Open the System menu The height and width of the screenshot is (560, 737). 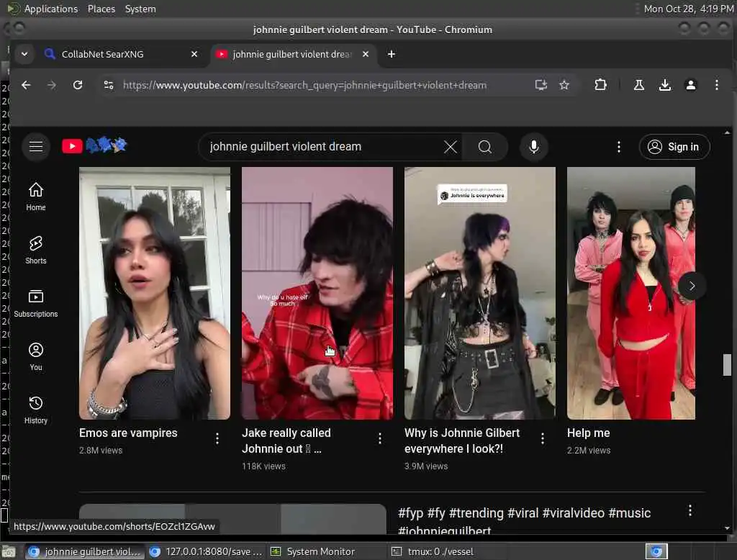coord(140,9)
